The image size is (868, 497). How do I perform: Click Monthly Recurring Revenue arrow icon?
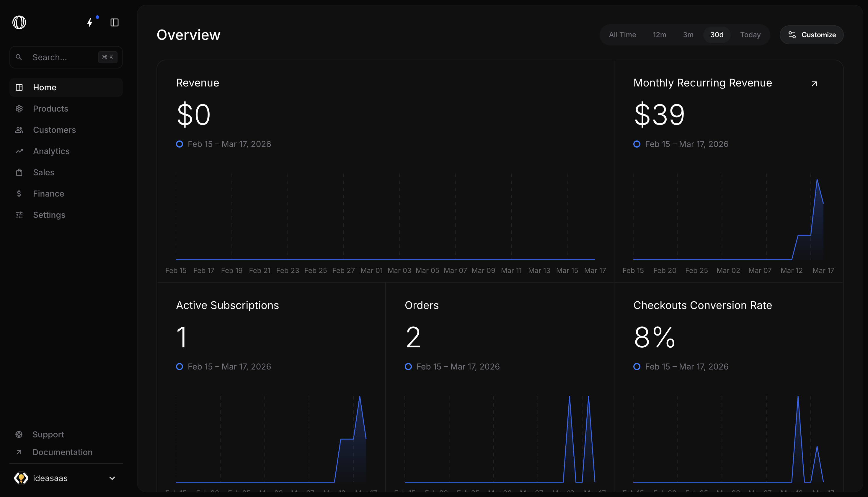coord(814,84)
